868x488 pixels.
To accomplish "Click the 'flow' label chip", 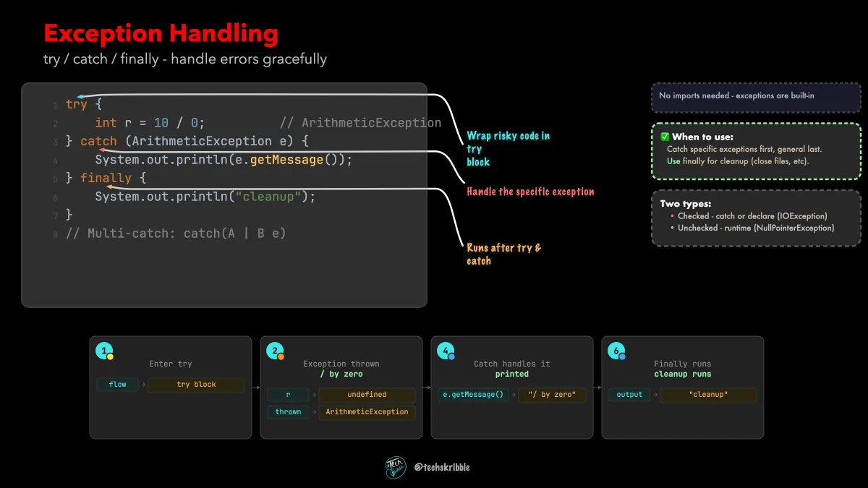I will (117, 385).
